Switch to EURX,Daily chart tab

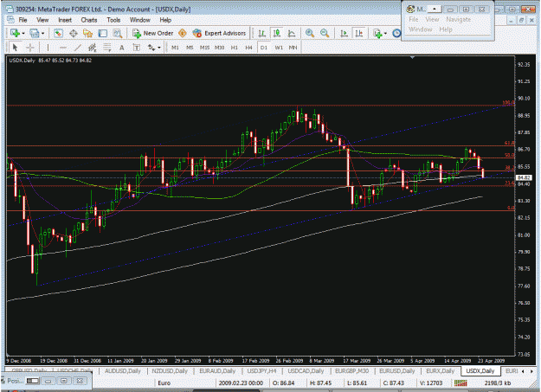440,371
